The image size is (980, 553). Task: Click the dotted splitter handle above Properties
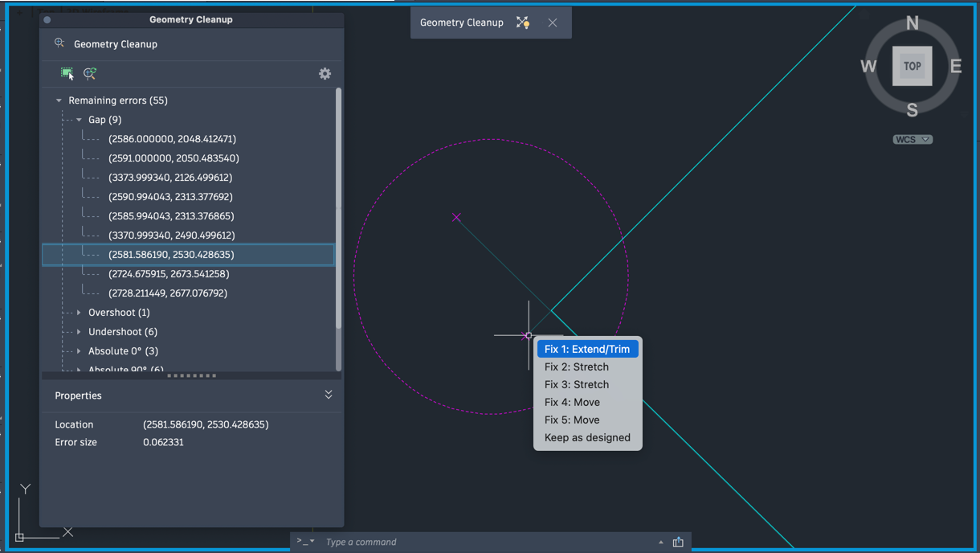191,375
